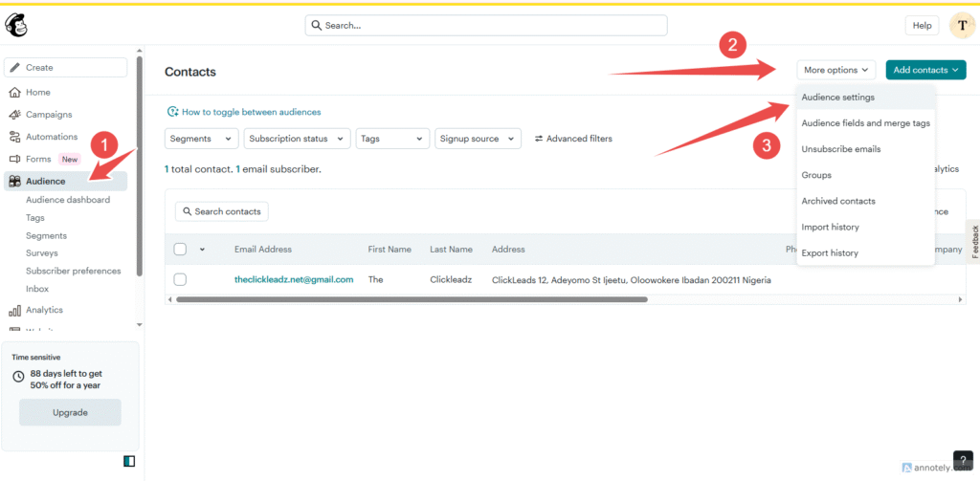Click the Home icon in sidebar

[x=15, y=93]
